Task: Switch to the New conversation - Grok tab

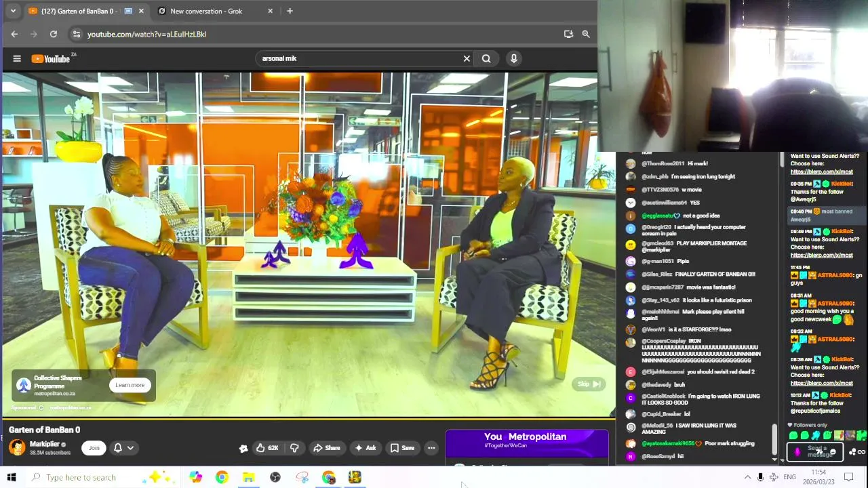Action: click(x=215, y=11)
